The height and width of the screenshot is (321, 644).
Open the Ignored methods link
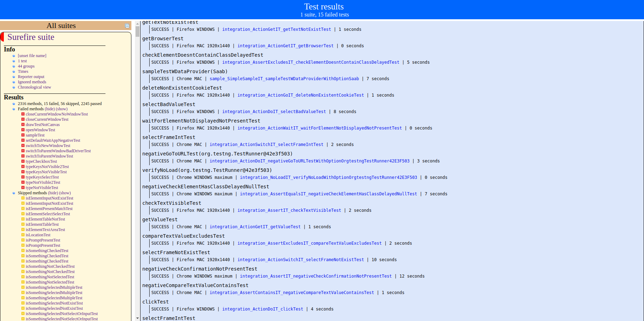click(32, 82)
